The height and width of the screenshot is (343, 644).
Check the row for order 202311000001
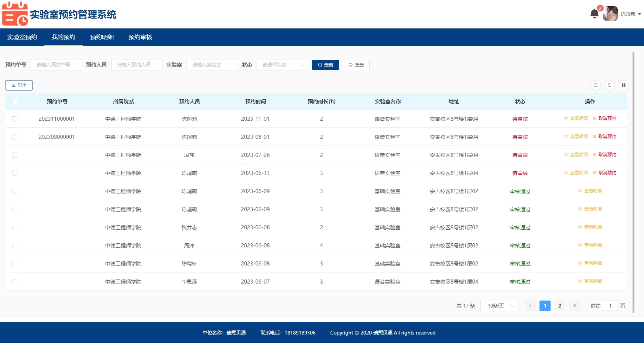point(15,119)
